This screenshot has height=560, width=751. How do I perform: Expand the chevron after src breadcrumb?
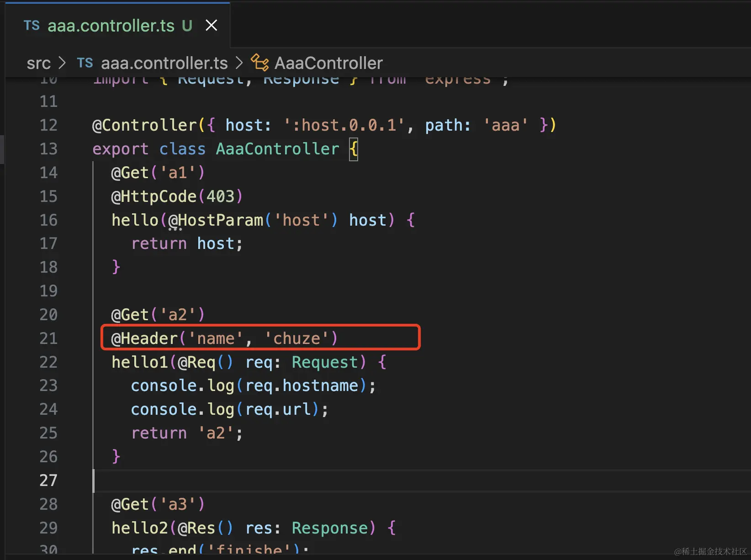pos(63,63)
